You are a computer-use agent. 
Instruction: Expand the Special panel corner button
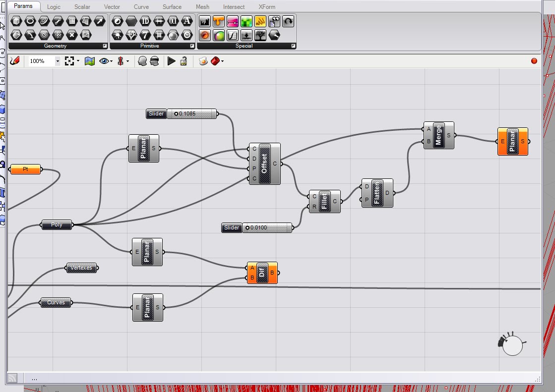[294, 46]
